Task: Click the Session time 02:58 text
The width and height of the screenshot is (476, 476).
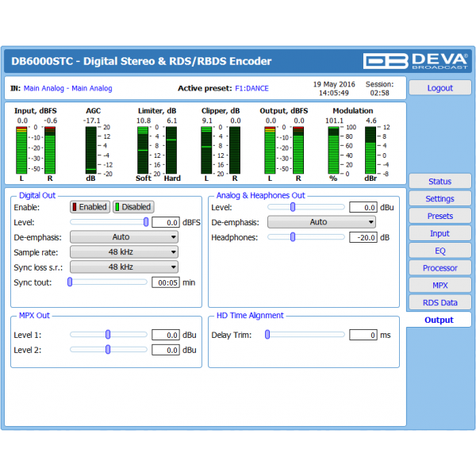Action: (379, 93)
